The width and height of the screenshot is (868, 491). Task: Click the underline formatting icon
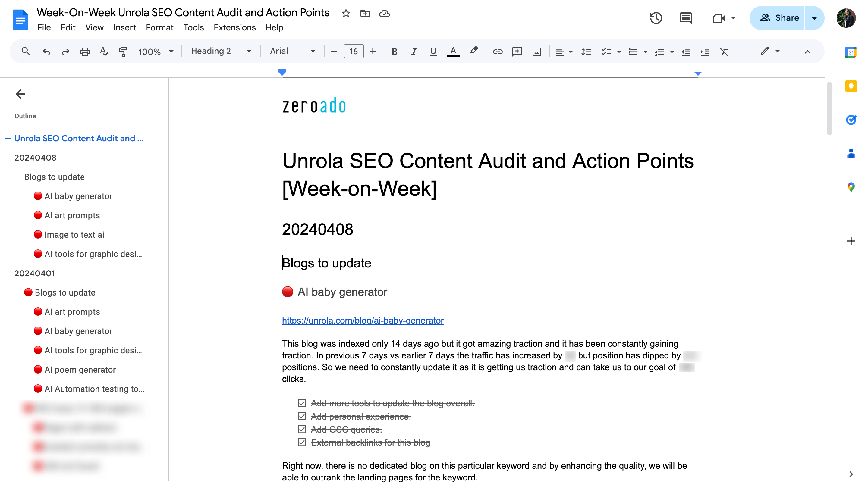[433, 51]
